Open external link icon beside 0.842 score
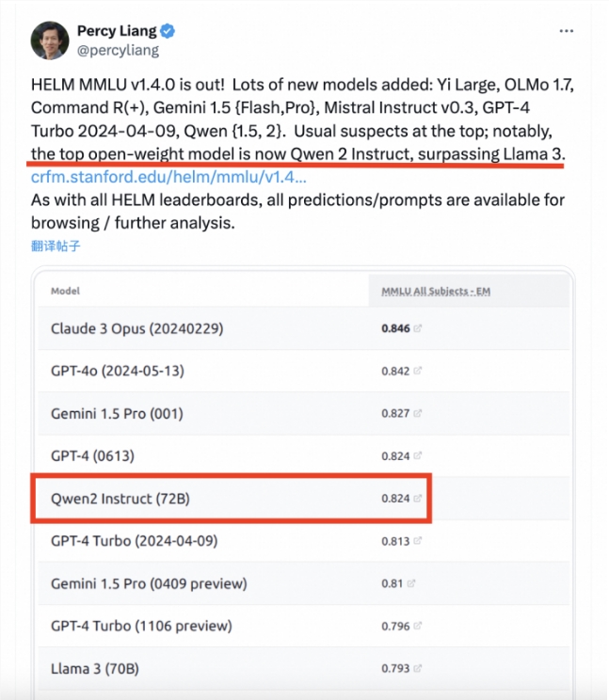This screenshot has width=609, height=700. tap(418, 371)
